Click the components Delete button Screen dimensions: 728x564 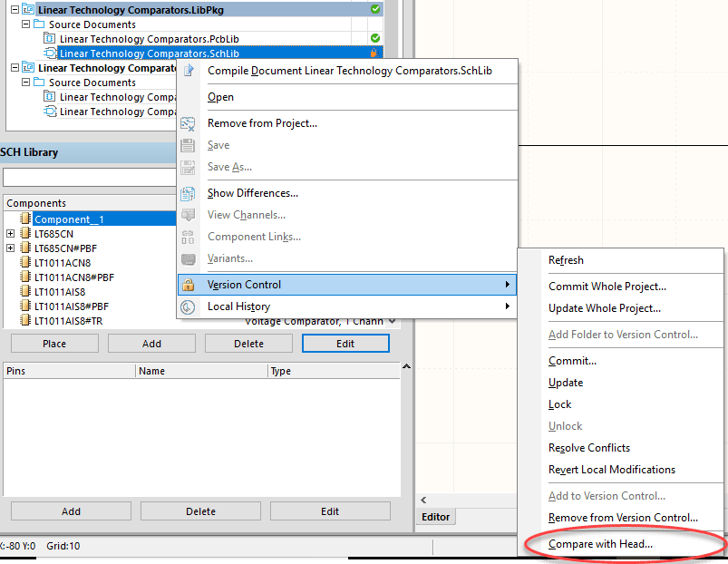pos(248,344)
